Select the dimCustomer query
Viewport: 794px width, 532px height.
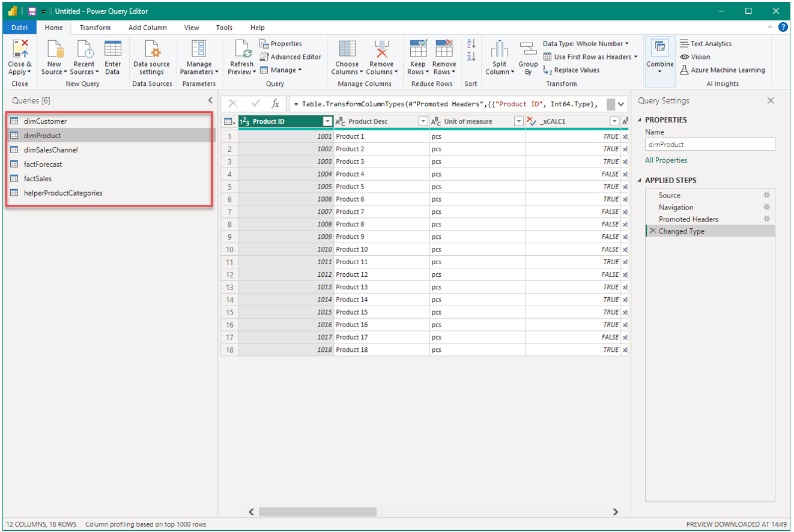pyautogui.click(x=111, y=121)
